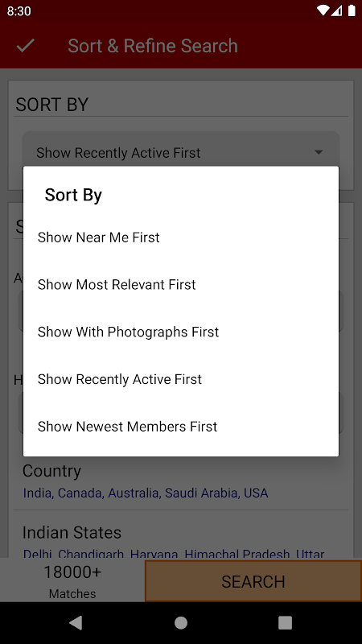Tap the 8:30 clock in status bar
Viewport: 362px width, 644px height.
(19, 11)
